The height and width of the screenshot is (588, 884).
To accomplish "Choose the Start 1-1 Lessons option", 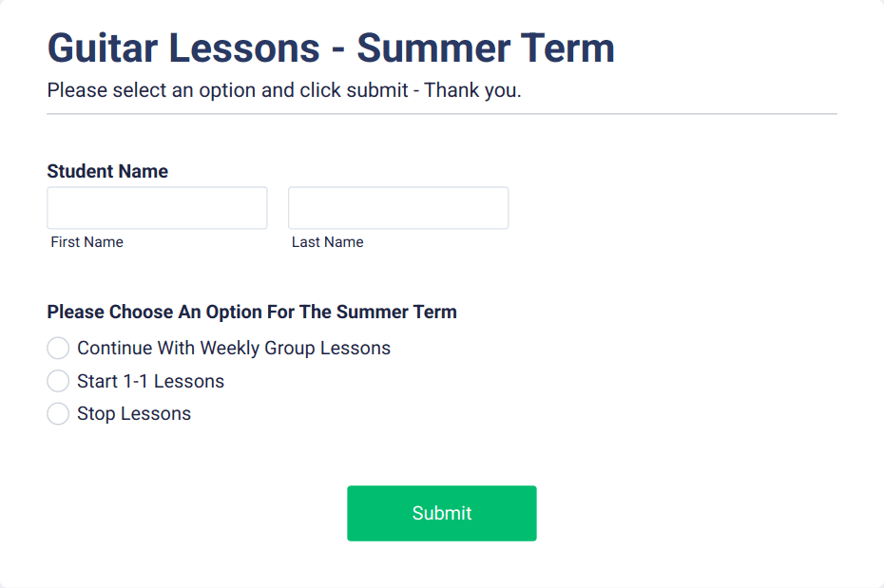I will [x=58, y=380].
